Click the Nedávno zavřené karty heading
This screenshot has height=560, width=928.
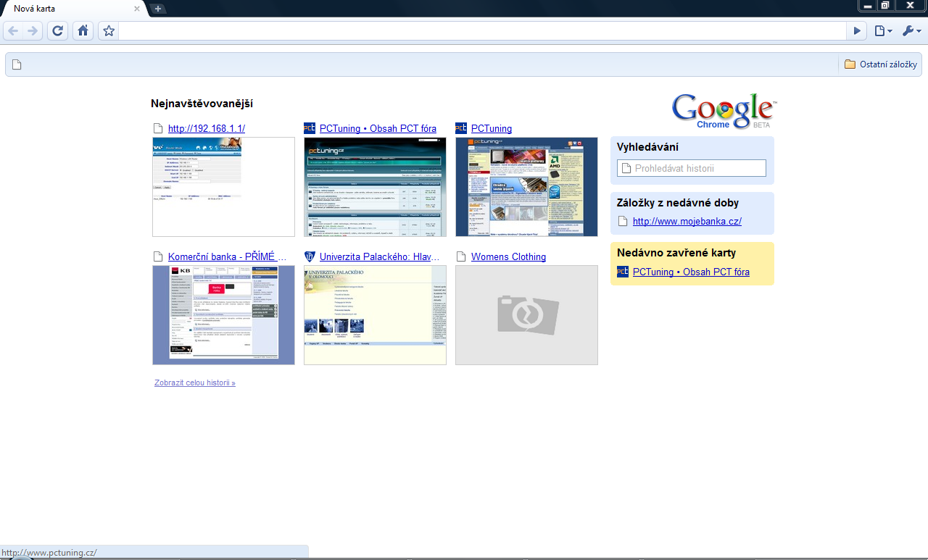676,253
